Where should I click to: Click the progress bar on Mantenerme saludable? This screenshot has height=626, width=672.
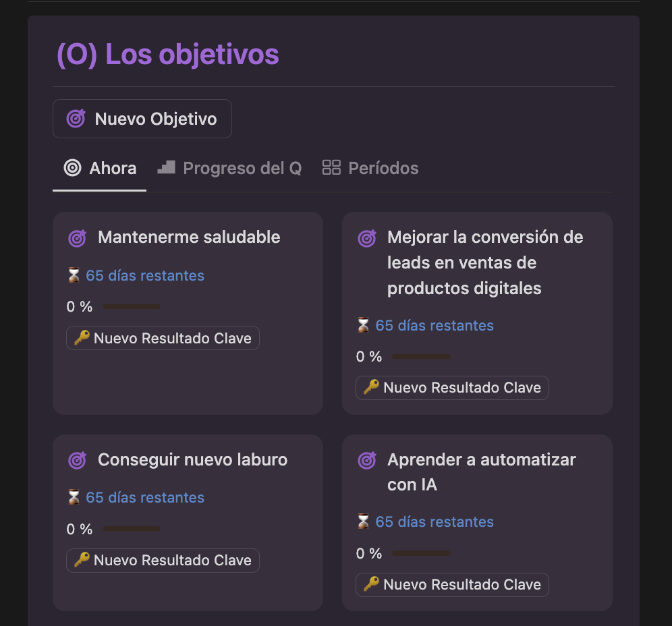coord(132,306)
